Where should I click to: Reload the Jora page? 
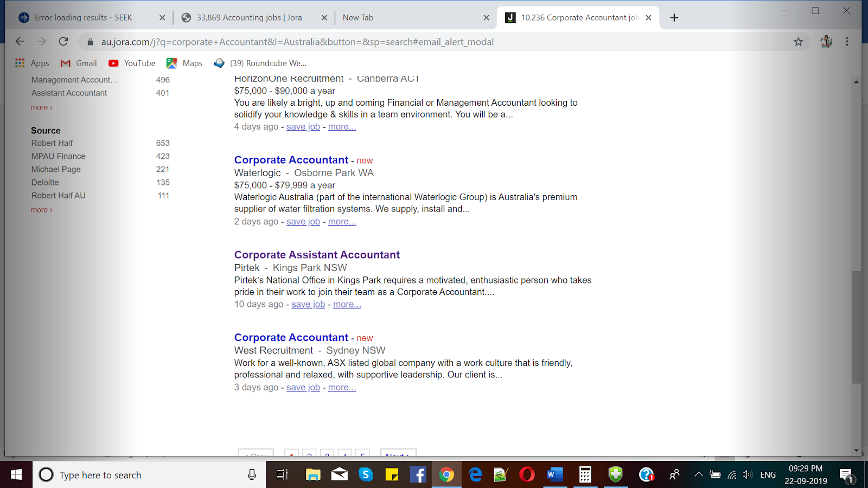(63, 42)
